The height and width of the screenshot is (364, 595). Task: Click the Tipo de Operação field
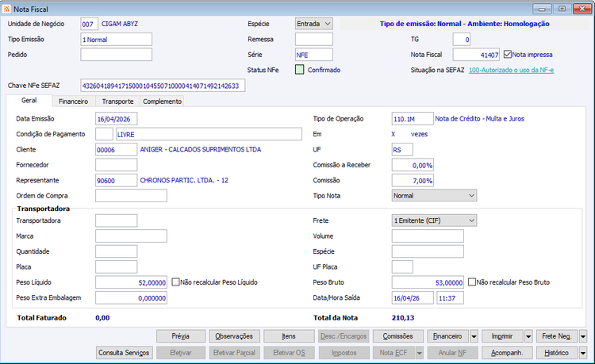click(413, 119)
